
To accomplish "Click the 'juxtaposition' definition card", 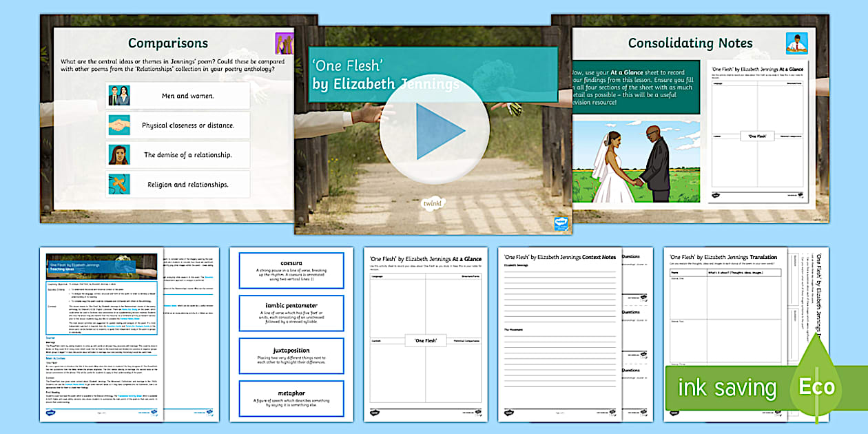I will [x=291, y=355].
